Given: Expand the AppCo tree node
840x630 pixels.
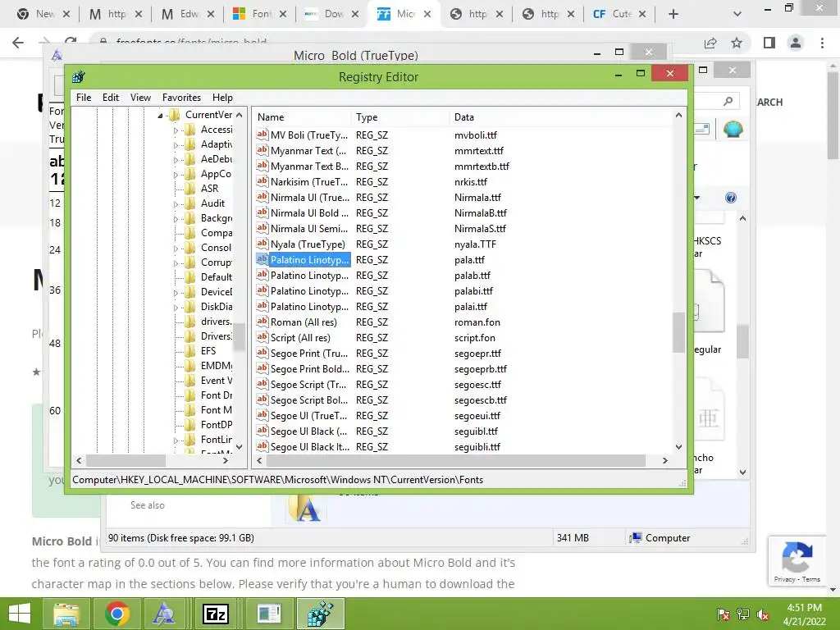Looking at the screenshot, I should 176,174.
